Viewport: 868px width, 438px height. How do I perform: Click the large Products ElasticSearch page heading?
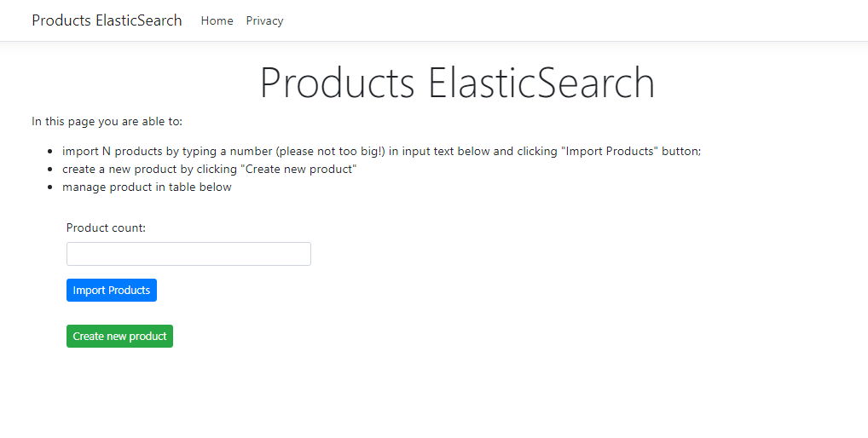(457, 83)
